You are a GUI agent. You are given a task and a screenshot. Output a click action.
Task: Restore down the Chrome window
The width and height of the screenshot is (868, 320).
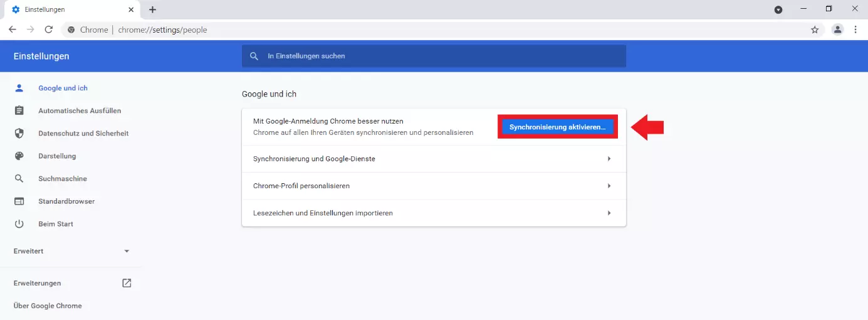(829, 9)
